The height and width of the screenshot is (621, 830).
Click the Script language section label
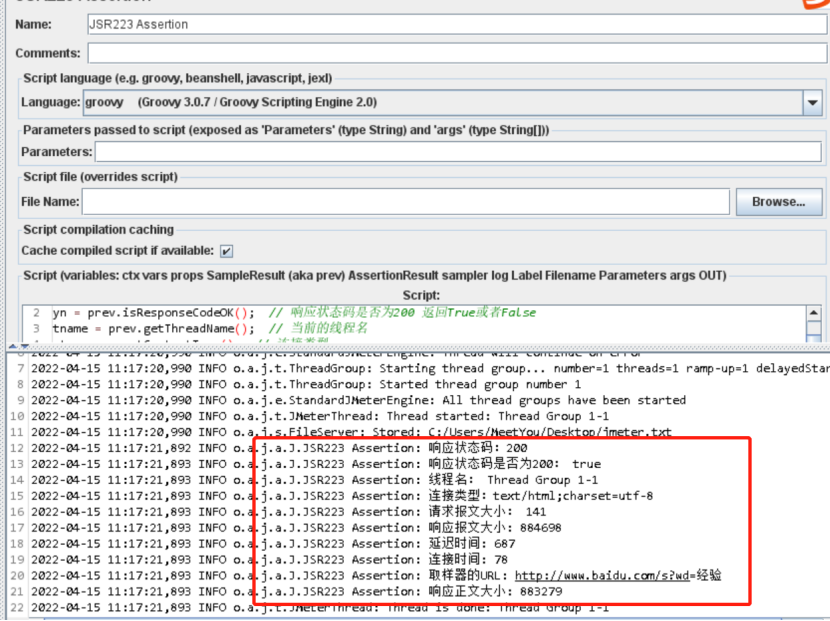(177, 78)
